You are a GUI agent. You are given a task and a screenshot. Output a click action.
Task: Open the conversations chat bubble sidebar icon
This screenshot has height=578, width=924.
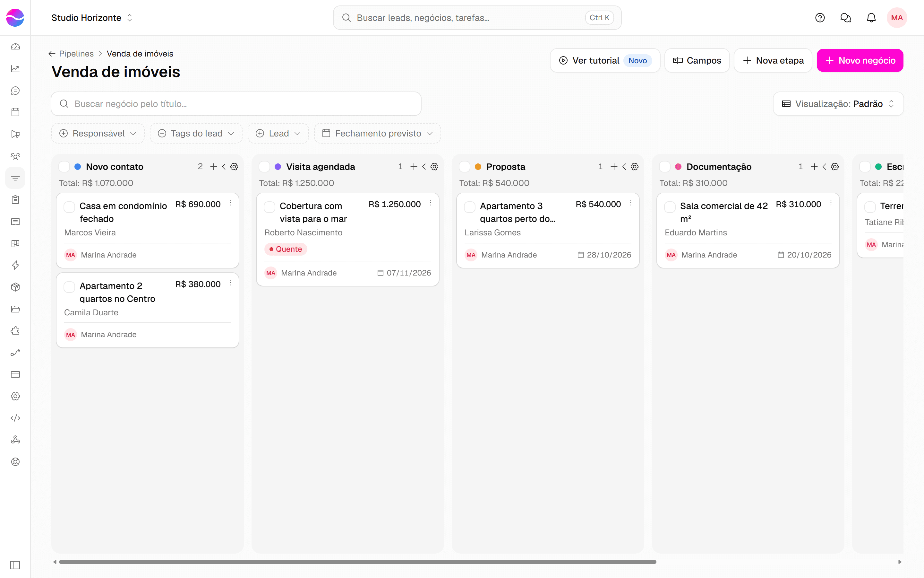pos(15,91)
